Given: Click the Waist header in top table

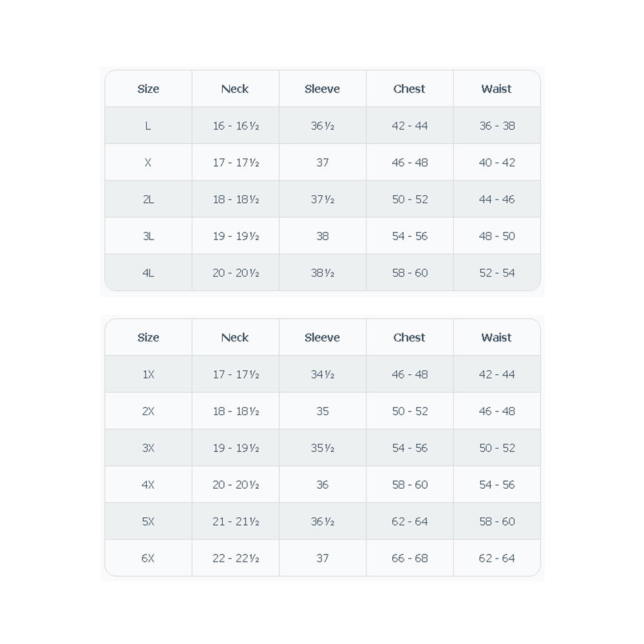Looking at the screenshot, I should [x=497, y=89].
